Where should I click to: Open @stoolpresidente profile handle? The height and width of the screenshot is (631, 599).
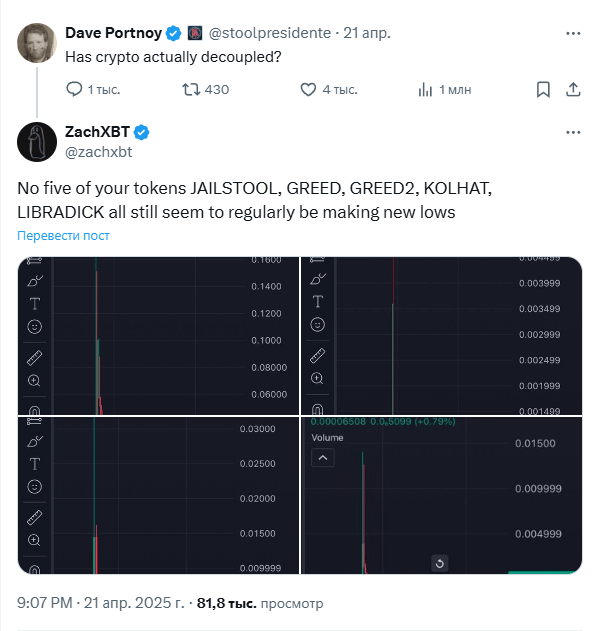[270, 33]
